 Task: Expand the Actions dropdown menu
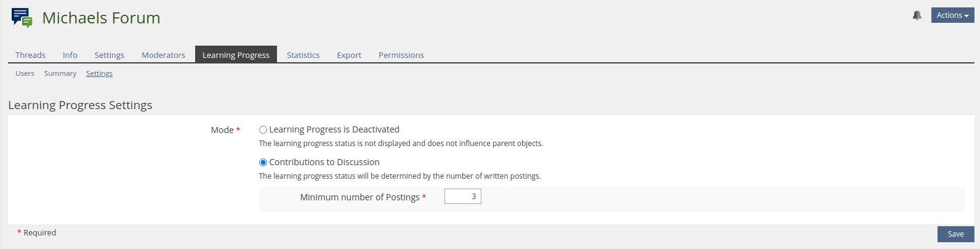pos(952,15)
